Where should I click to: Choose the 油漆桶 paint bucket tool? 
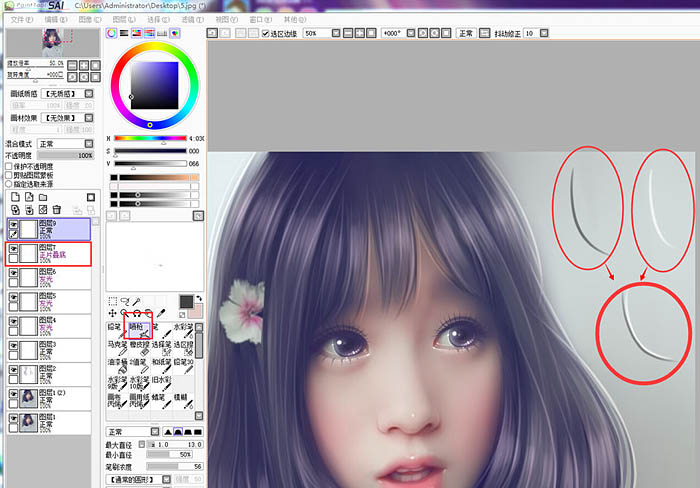click(x=117, y=366)
